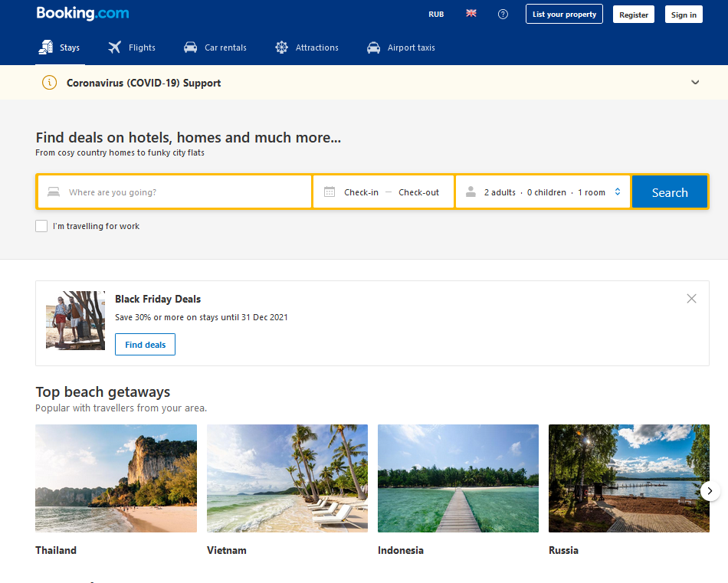Screen dimensions: 728x583
Task: Click the Russia destination label
Action: pyautogui.click(x=564, y=550)
